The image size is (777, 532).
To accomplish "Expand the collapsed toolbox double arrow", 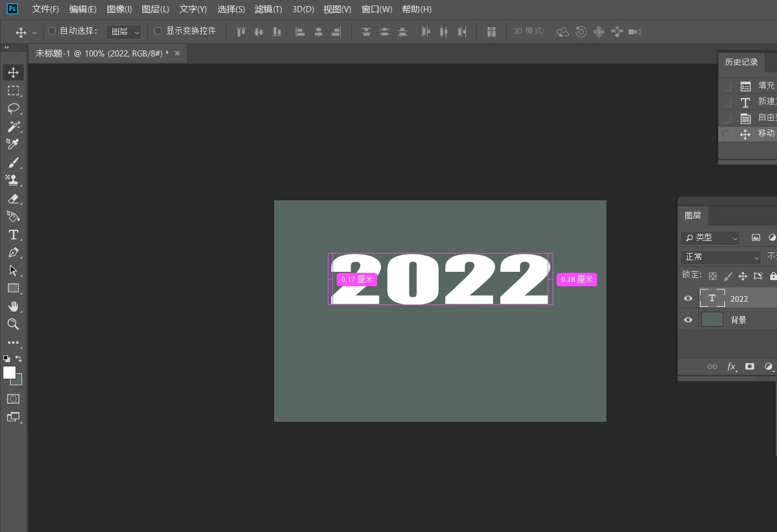I will (7, 48).
